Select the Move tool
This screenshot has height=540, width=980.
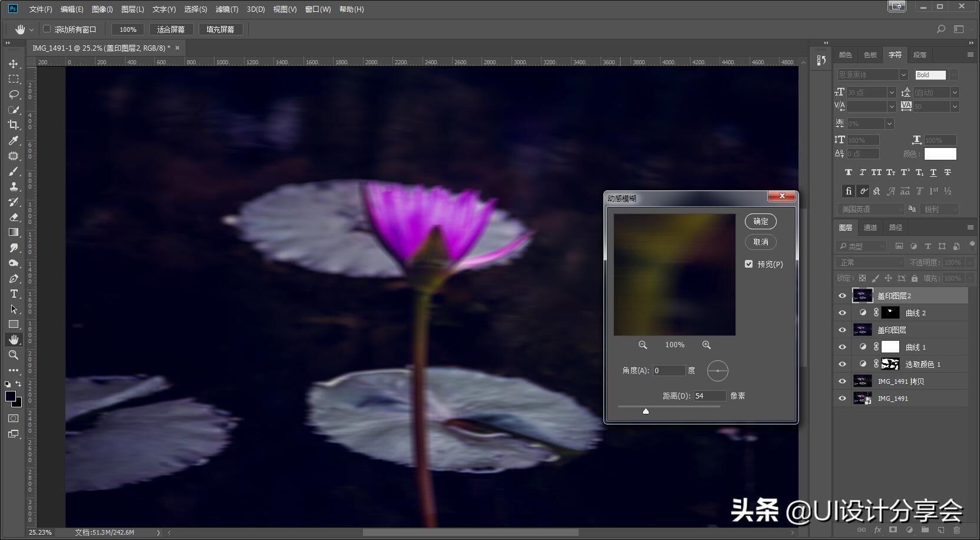(x=13, y=64)
